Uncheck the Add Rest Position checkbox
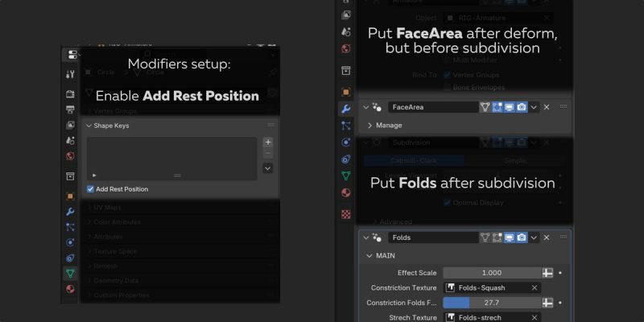The height and width of the screenshot is (322, 644). (91, 189)
